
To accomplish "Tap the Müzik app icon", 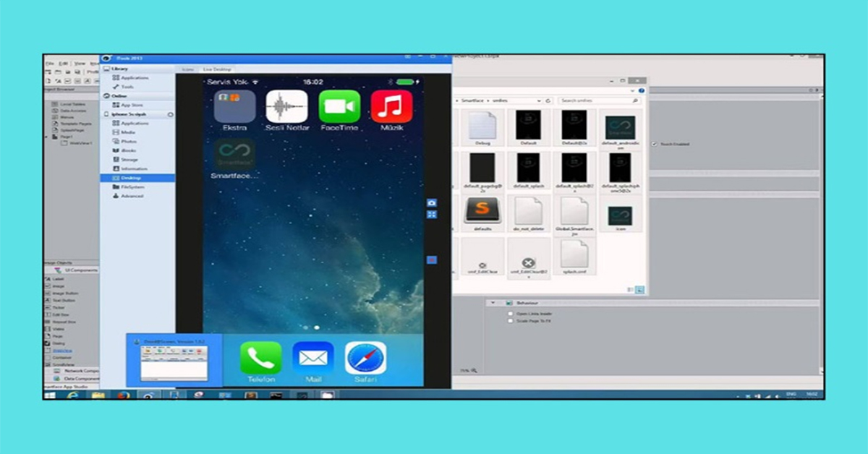I will click(x=391, y=107).
